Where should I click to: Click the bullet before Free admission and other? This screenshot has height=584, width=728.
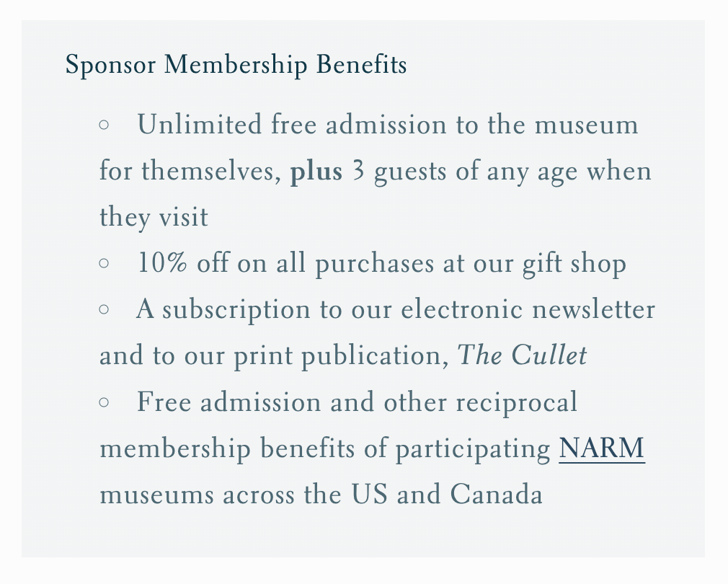[x=104, y=402]
